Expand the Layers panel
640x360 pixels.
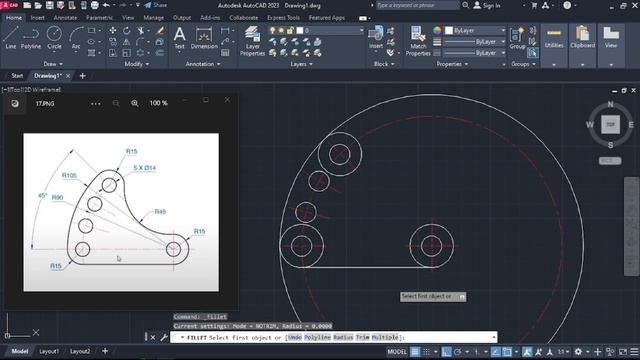(301, 64)
